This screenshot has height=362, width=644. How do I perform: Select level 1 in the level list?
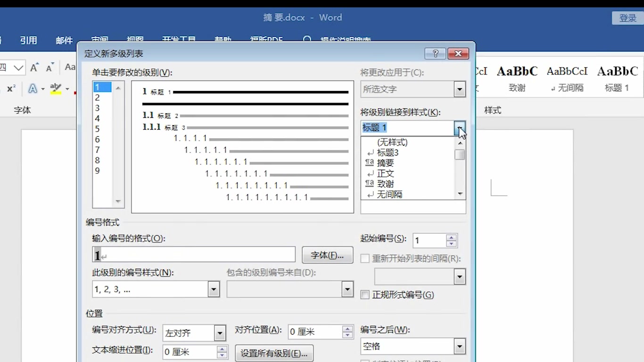pos(102,87)
